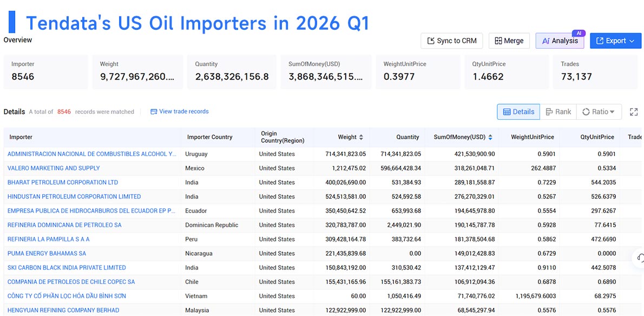Open importer PUMA ENERGY BAHAMAS SA
Image resolution: width=644 pixels, height=316 pixels.
47,253
